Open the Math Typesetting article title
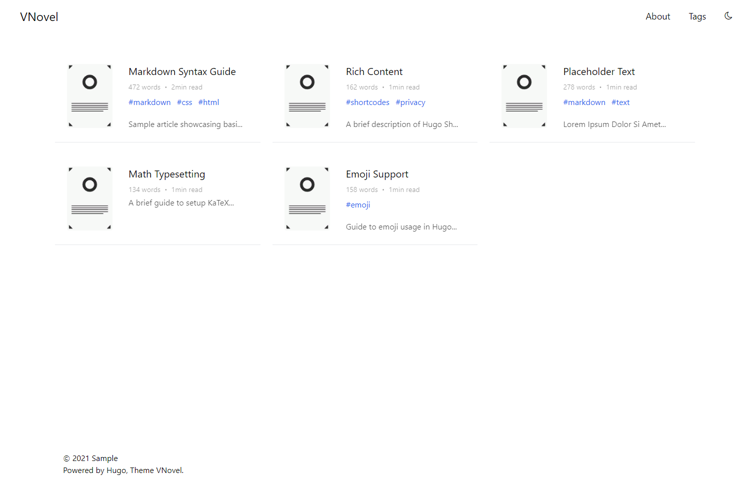This screenshot has height=500, width=750. coord(167,174)
